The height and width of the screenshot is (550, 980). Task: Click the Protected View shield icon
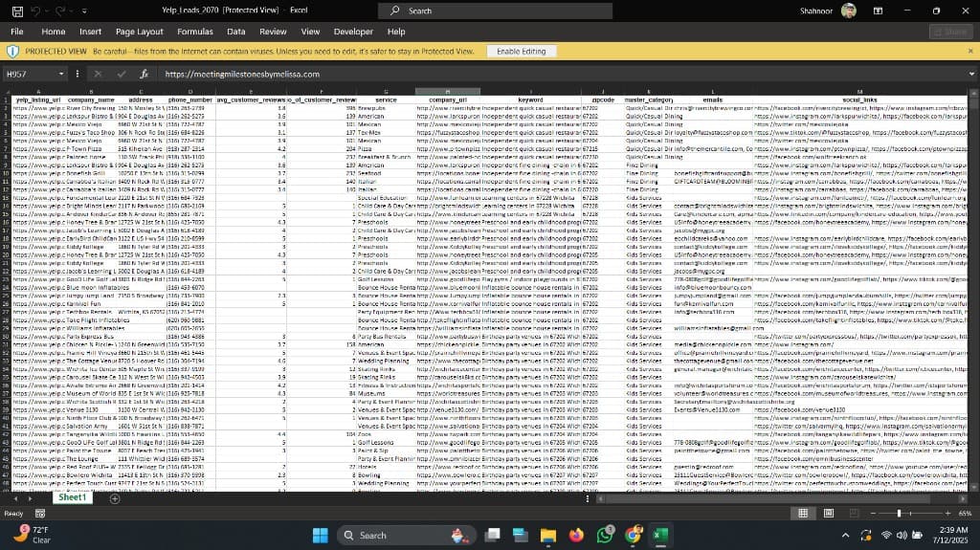pos(12,52)
